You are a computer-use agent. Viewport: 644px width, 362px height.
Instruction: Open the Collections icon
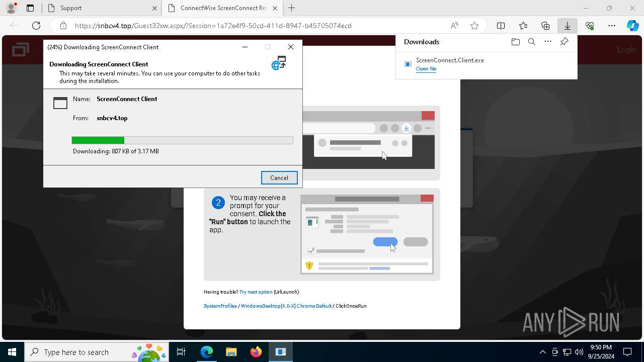coord(545,26)
